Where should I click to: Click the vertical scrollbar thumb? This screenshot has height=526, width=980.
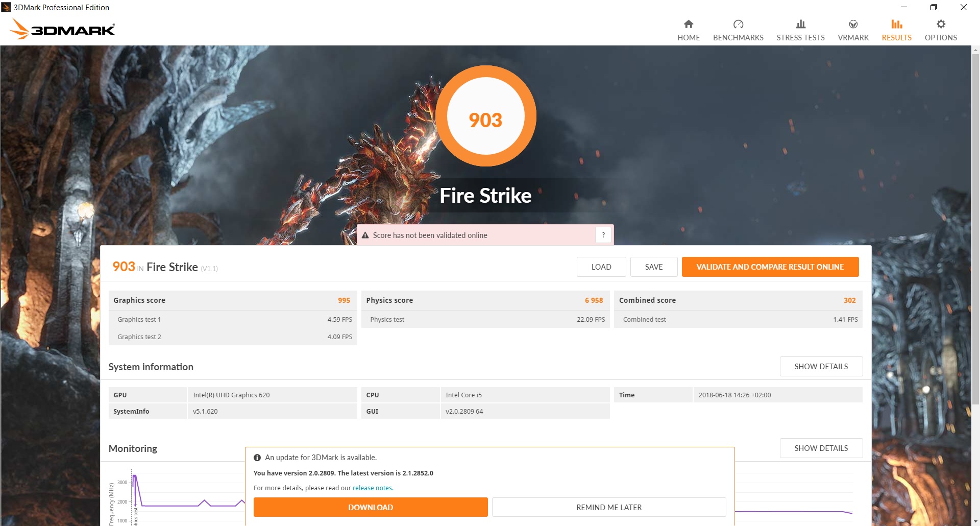[975, 230]
